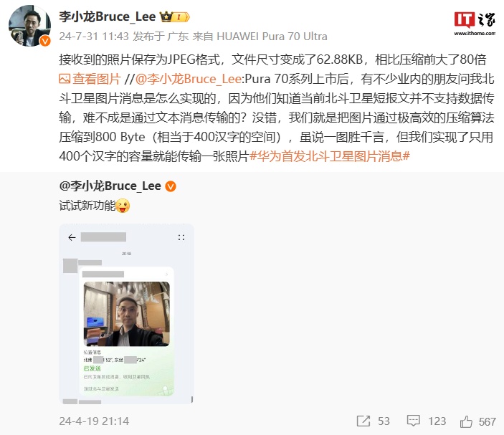Click the tongue-out emoji after 试试新功能
The image size is (504, 435).
point(123,206)
